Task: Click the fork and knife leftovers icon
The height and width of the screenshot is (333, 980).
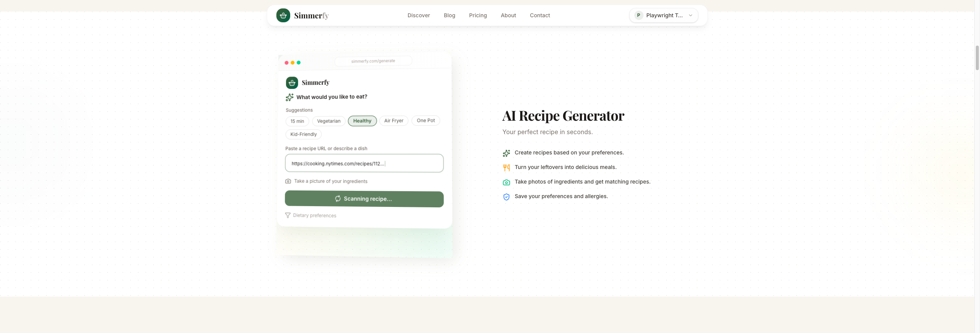Action: pos(506,167)
